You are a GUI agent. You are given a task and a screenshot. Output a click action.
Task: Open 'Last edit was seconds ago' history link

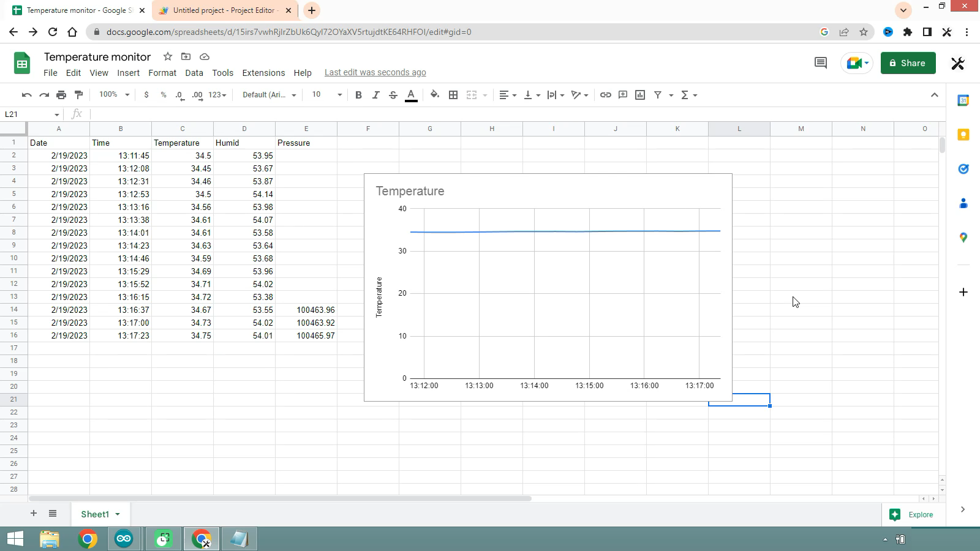pyautogui.click(x=375, y=72)
